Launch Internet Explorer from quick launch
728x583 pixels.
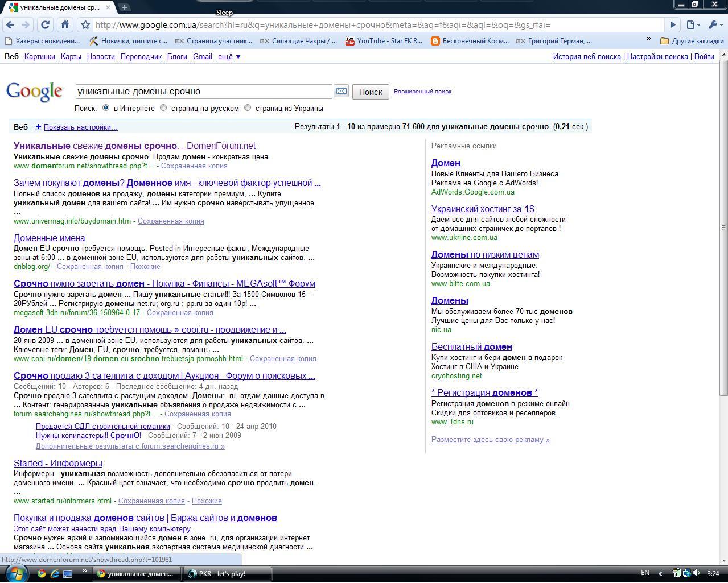coord(55,573)
